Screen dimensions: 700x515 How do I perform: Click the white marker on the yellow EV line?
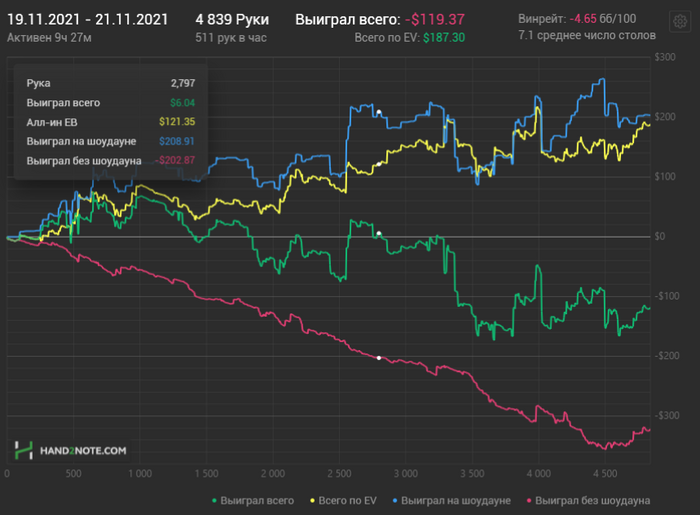[x=379, y=164]
